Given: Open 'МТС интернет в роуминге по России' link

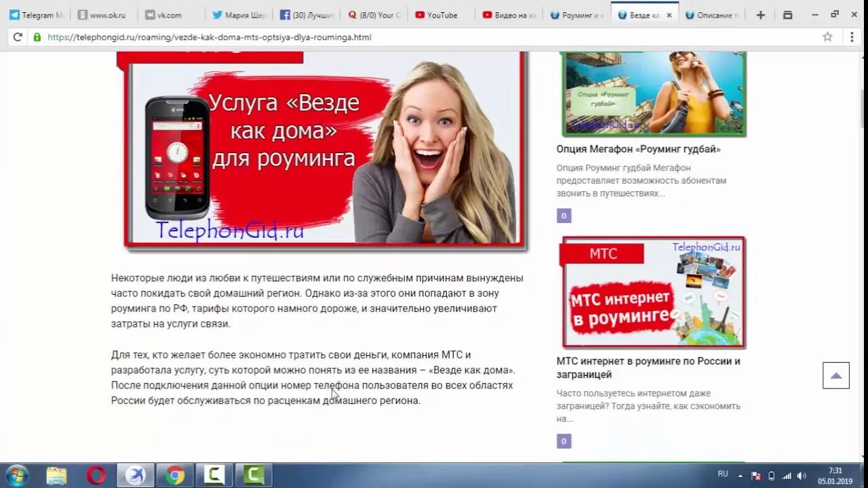Looking at the screenshot, I should (648, 368).
